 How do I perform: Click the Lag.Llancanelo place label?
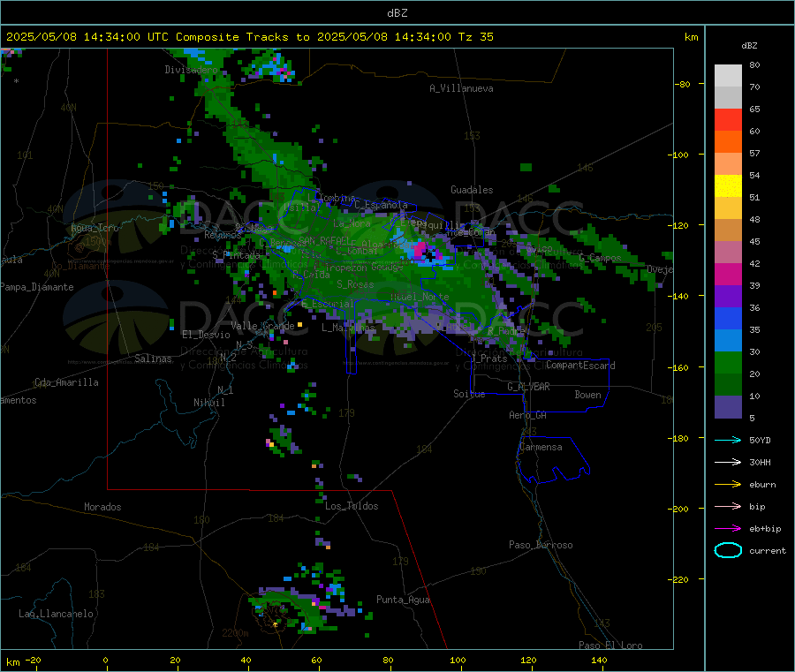(56, 614)
